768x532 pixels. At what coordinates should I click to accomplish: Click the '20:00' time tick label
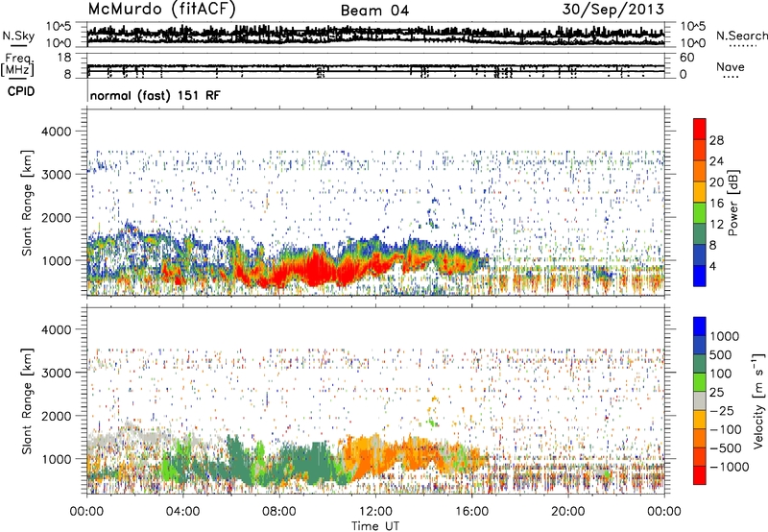[567, 512]
